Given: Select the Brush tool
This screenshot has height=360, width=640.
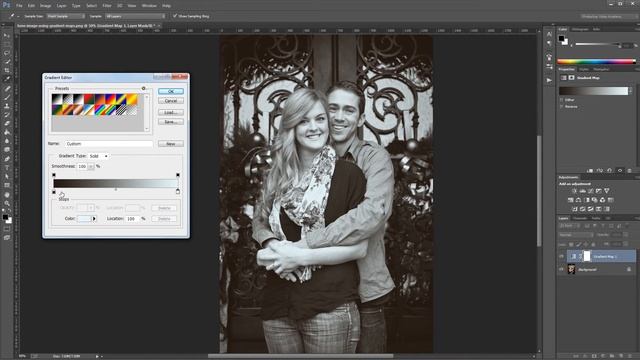Looking at the screenshot, I should point(7,97).
